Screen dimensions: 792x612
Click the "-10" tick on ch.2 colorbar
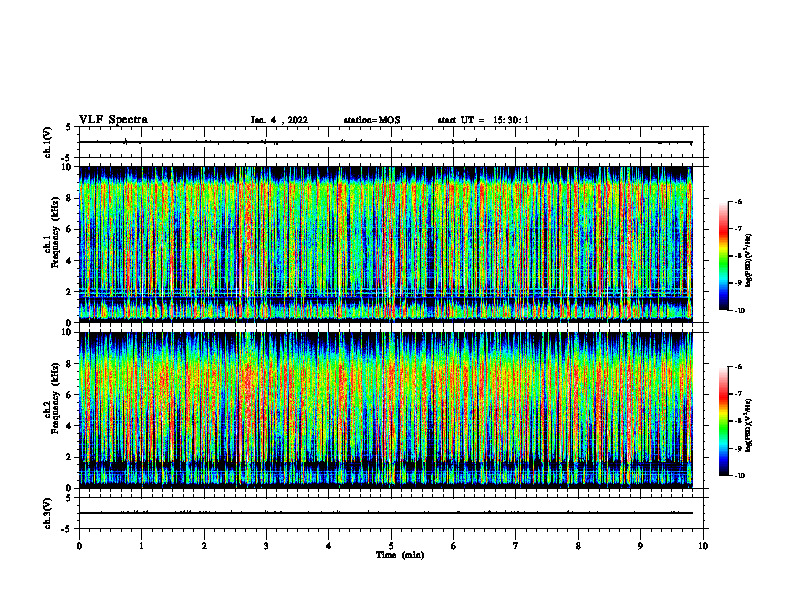pyautogui.click(x=739, y=476)
